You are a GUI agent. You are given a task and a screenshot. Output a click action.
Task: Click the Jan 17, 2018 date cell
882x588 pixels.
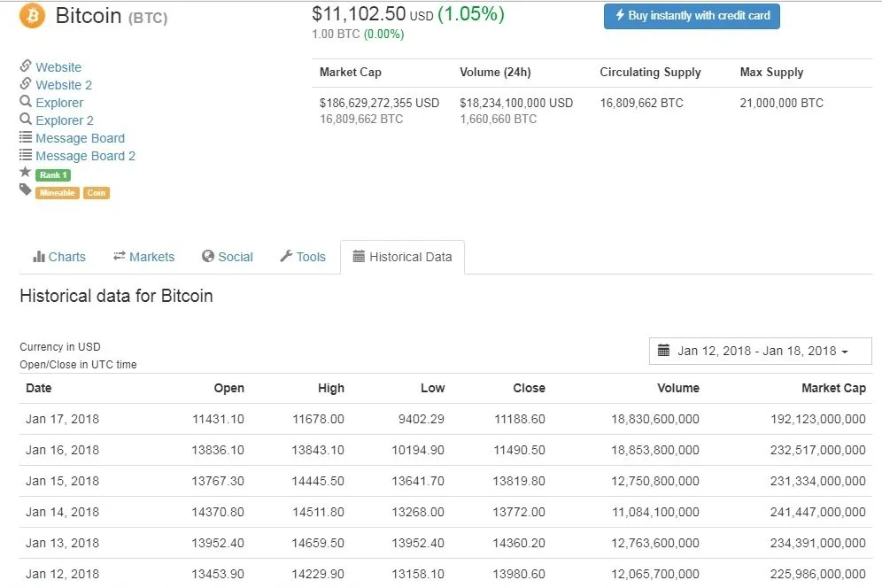coord(63,419)
